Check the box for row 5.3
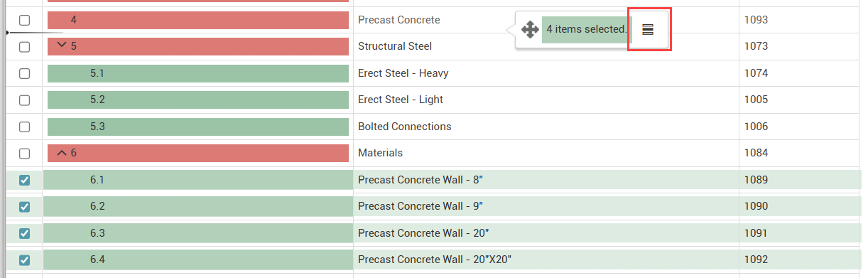 tap(24, 127)
